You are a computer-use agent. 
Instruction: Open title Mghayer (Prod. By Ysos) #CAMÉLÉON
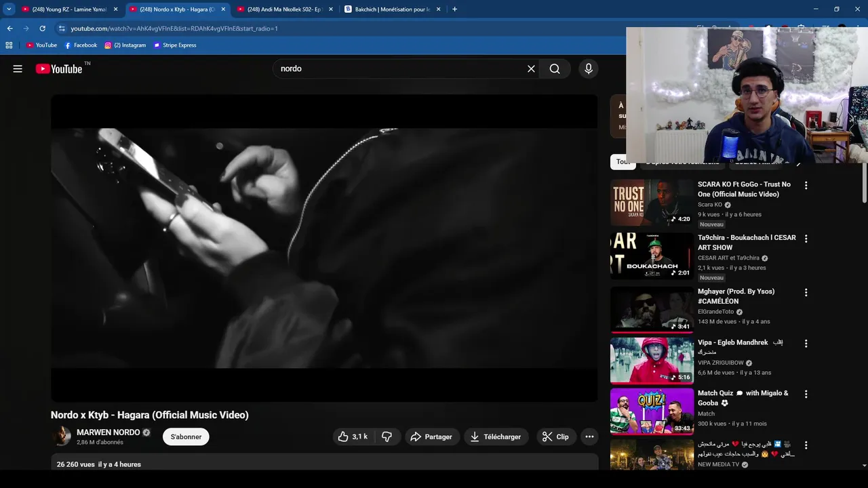coord(736,296)
